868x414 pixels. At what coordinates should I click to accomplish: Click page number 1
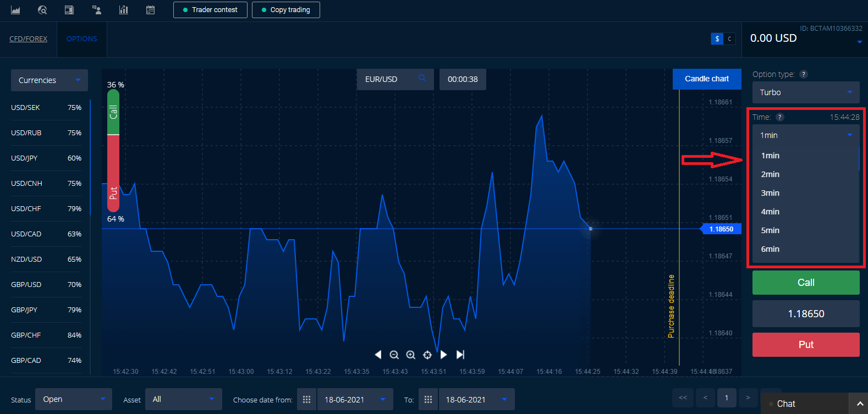727,398
